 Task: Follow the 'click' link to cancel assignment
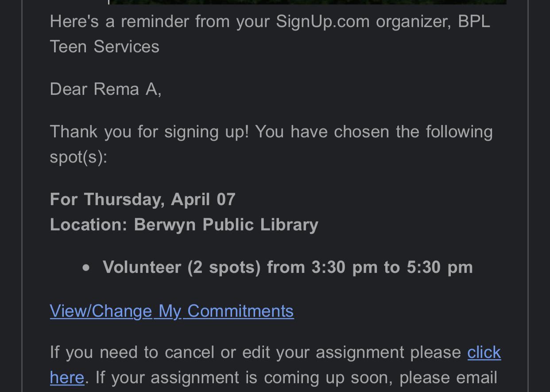click(484, 353)
